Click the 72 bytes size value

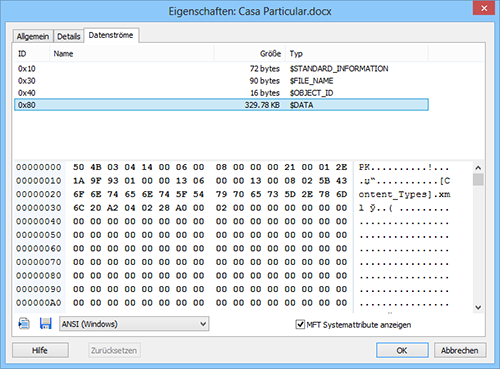[x=265, y=69]
